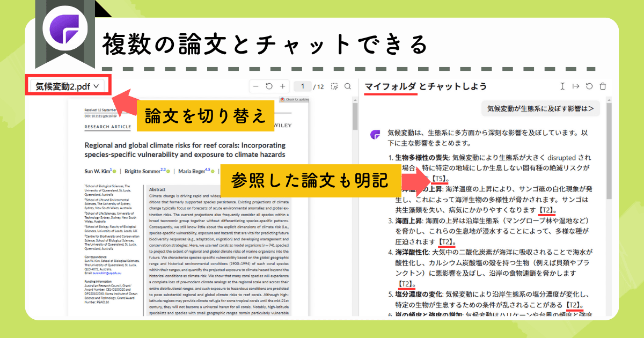Click the user message 気候変動が生態系に及ぼす影響は
644x338 pixels.
[540, 108]
